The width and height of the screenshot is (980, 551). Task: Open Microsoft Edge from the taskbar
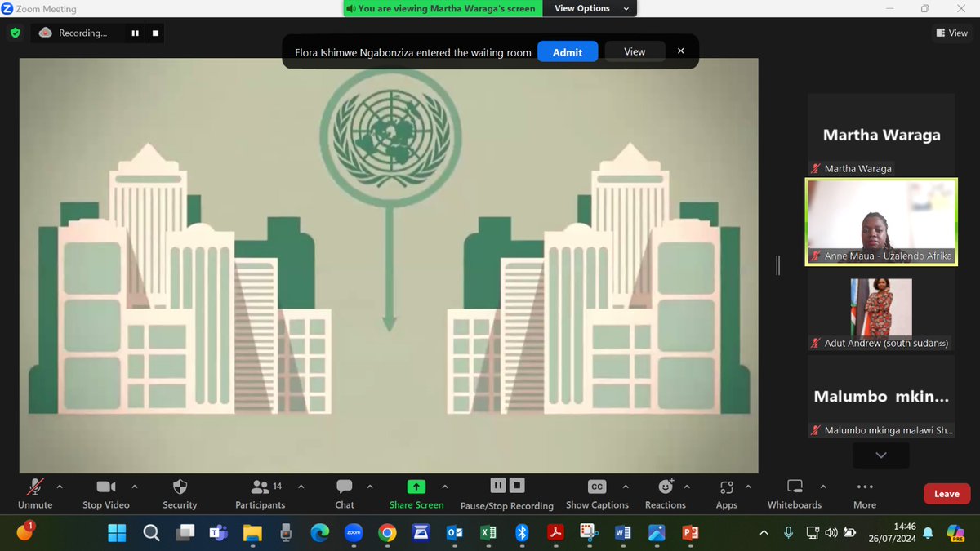coord(319,533)
